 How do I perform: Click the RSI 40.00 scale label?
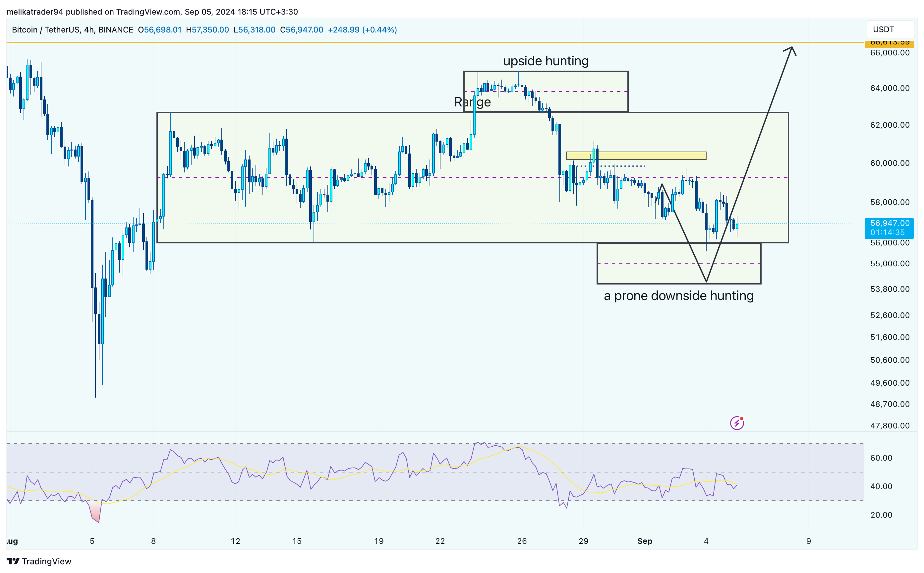881,486
